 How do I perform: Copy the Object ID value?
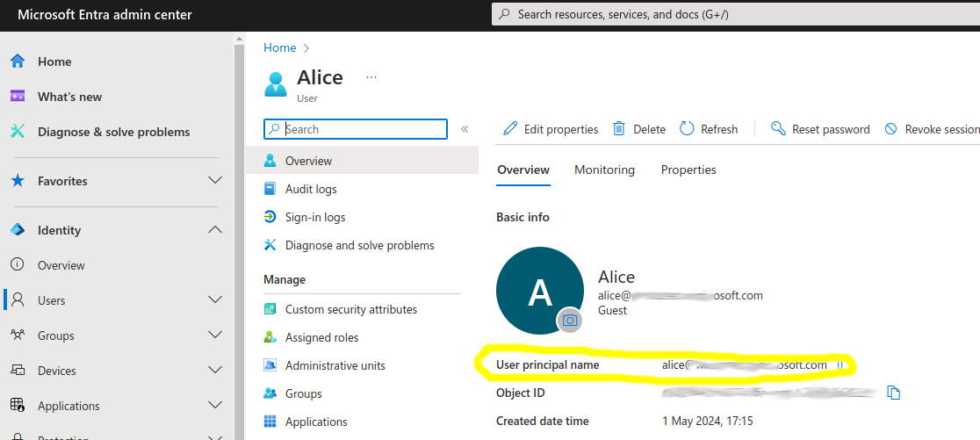coord(894,393)
